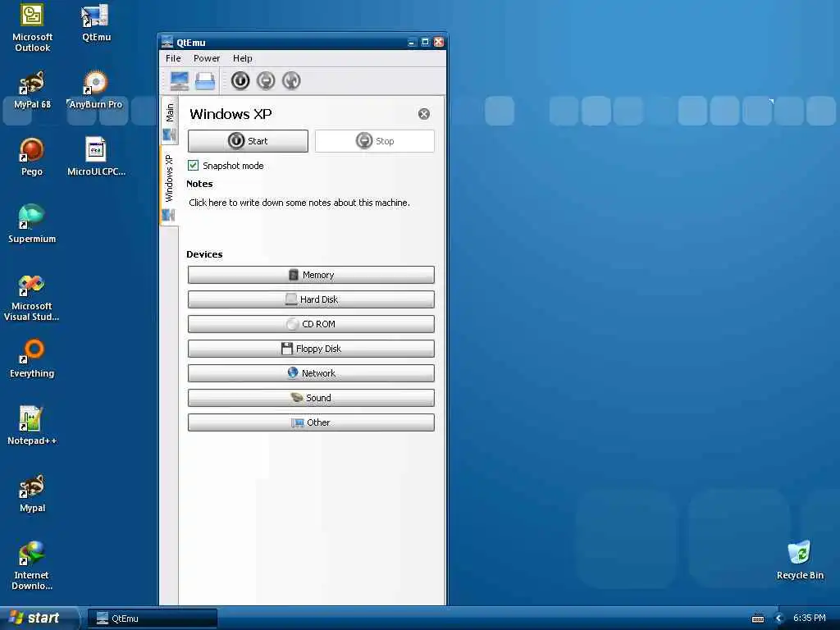Click the open machine toolbar icon
This screenshot has width=840, height=630.
205,81
